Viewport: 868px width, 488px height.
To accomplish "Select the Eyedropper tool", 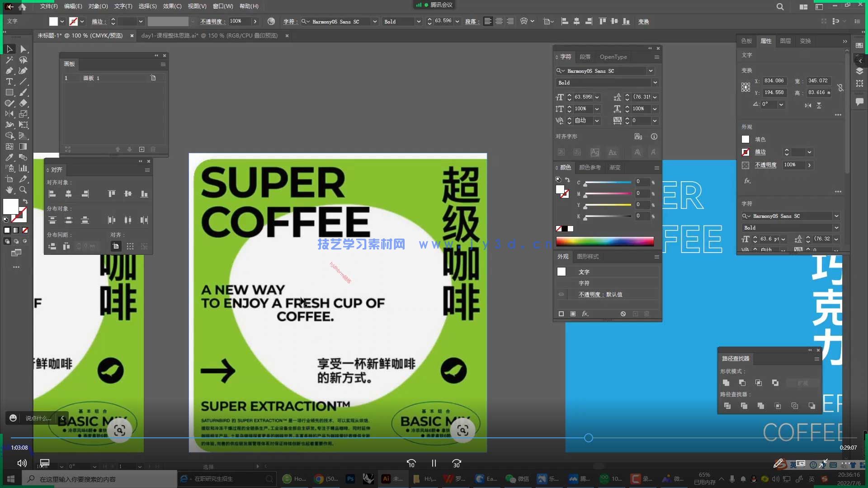I will tap(9, 157).
